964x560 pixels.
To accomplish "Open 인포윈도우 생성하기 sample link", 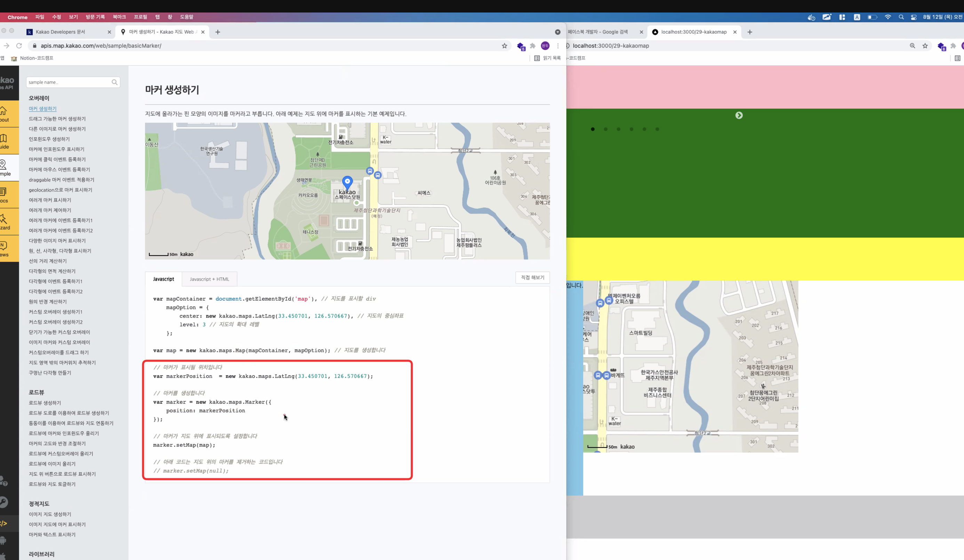I will (x=49, y=139).
